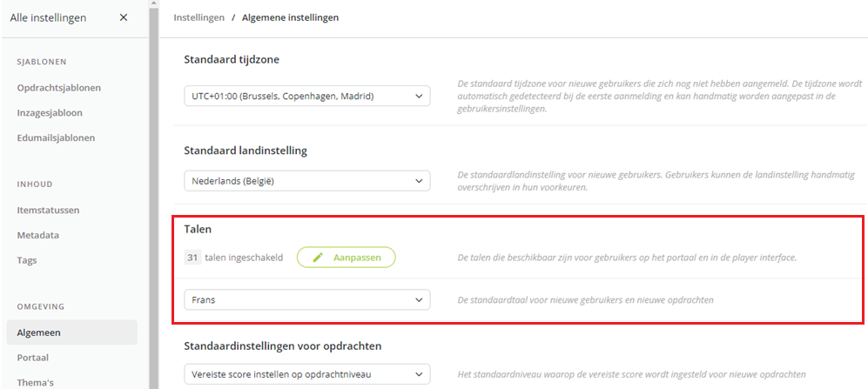
Task: Select Tags in the sidebar
Action: pyautogui.click(x=27, y=260)
